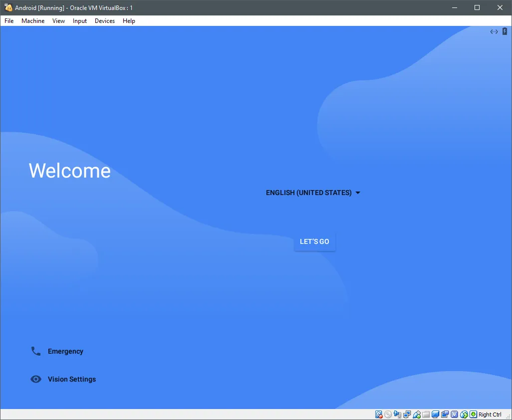Tap the Android ethernet connection icon

point(494,31)
